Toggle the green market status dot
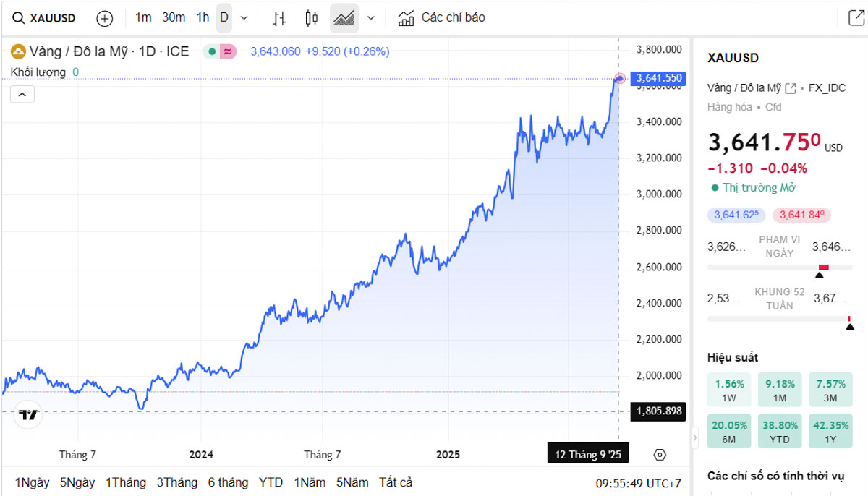868x496 pixels. [211, 51]
